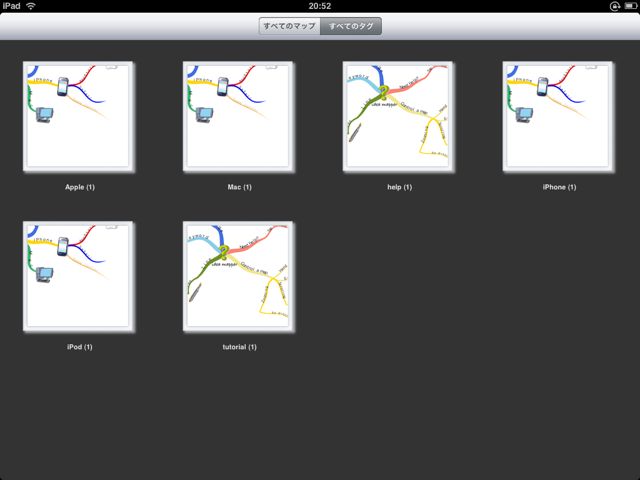Open the iPod tag thumbnail
Viewport: 640px width, 480px height.
coord(79,277)
